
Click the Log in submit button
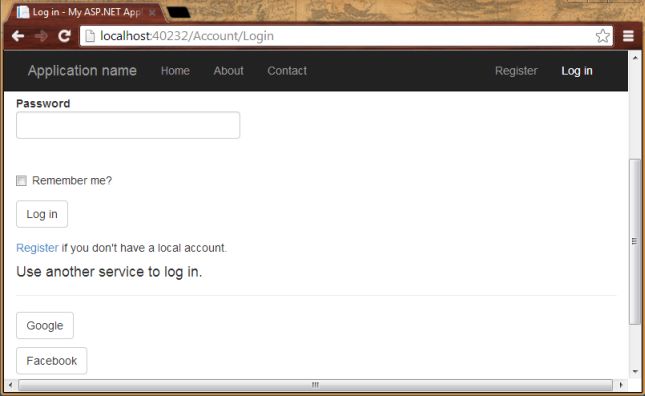click(x=42, y=214)
